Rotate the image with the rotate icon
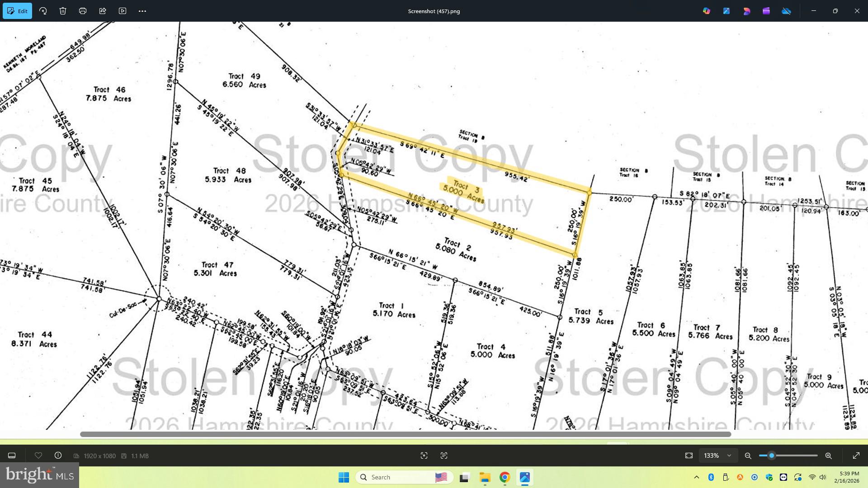Viewport: 868px width, 488px height. [x=43, y=11]
